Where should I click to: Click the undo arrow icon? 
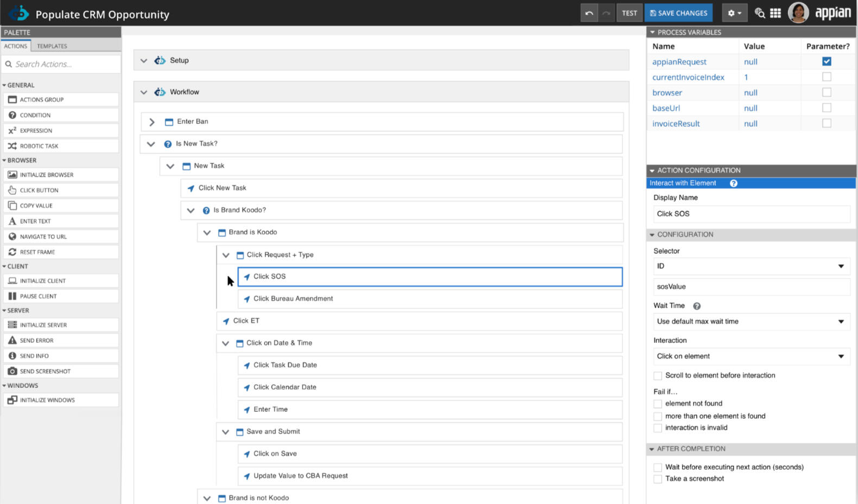(x=589, y=13)
